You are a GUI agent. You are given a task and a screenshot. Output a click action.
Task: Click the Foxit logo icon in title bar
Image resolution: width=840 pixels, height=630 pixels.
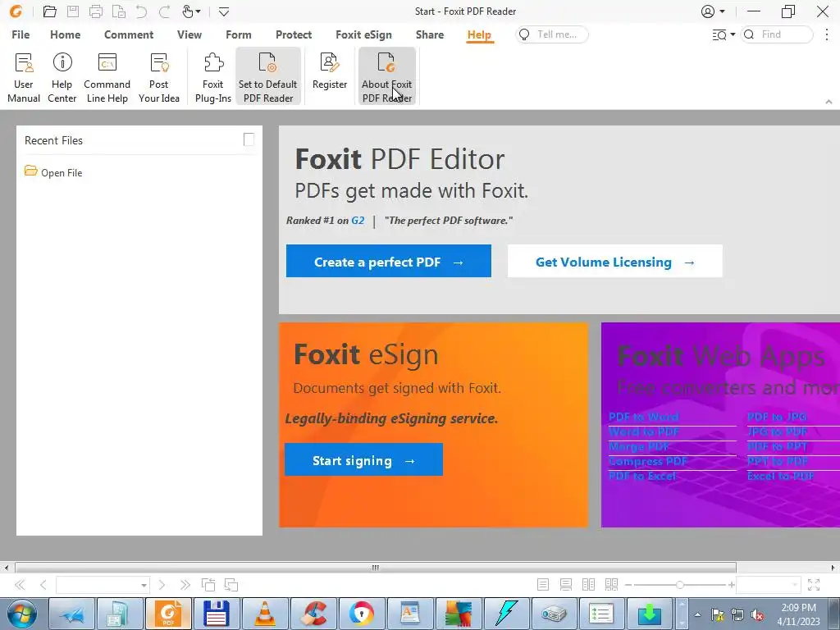click(16, 11)
